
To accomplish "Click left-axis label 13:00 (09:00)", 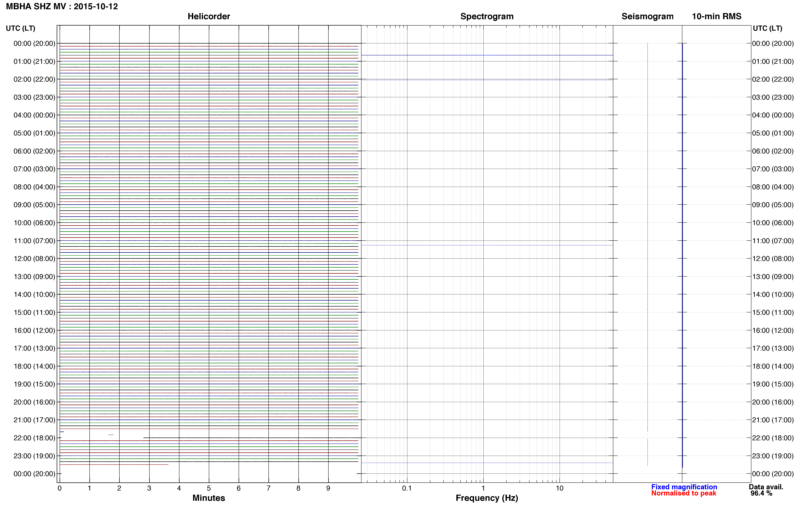I will coord(34,277).
